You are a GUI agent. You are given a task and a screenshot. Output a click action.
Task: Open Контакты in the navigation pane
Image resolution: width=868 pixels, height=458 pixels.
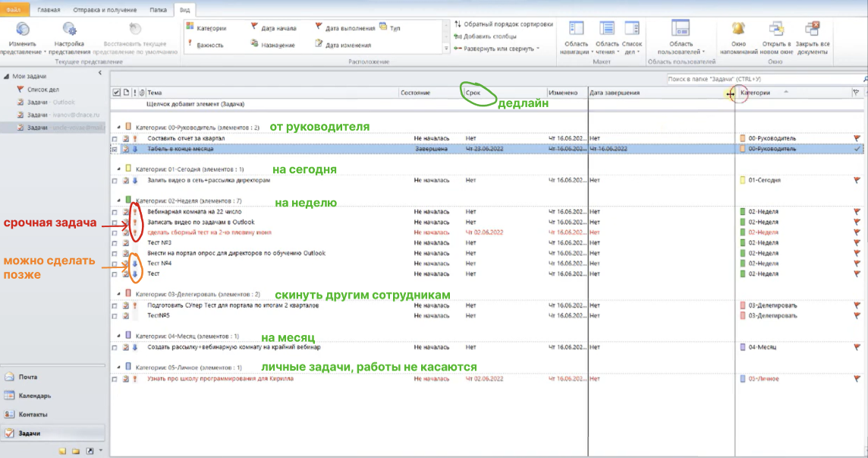[52, 415]
